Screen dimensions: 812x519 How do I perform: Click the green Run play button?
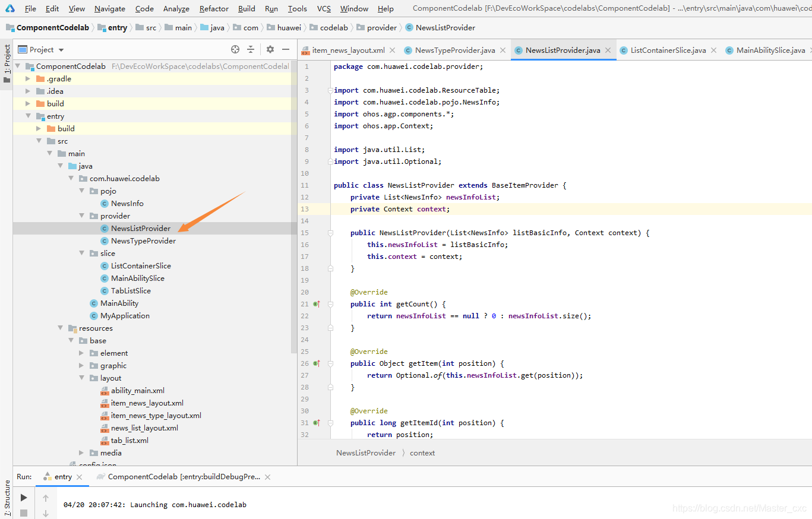[24, 498]
